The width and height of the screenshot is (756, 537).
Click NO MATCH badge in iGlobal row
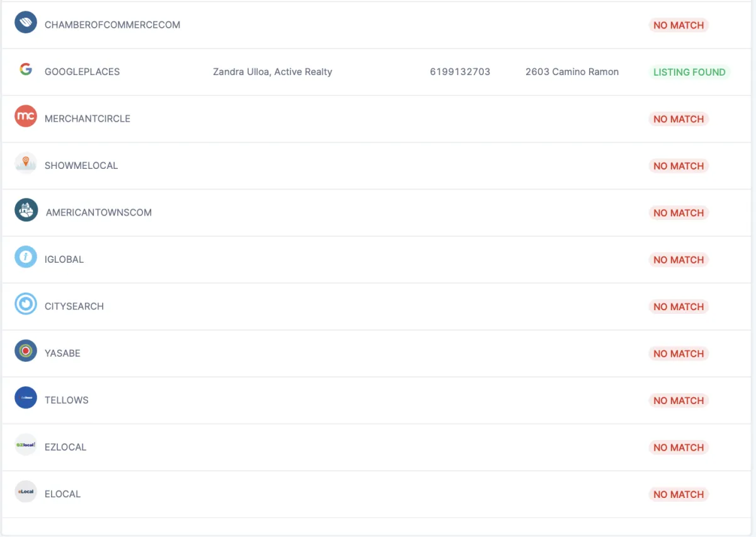click(679, 260)
